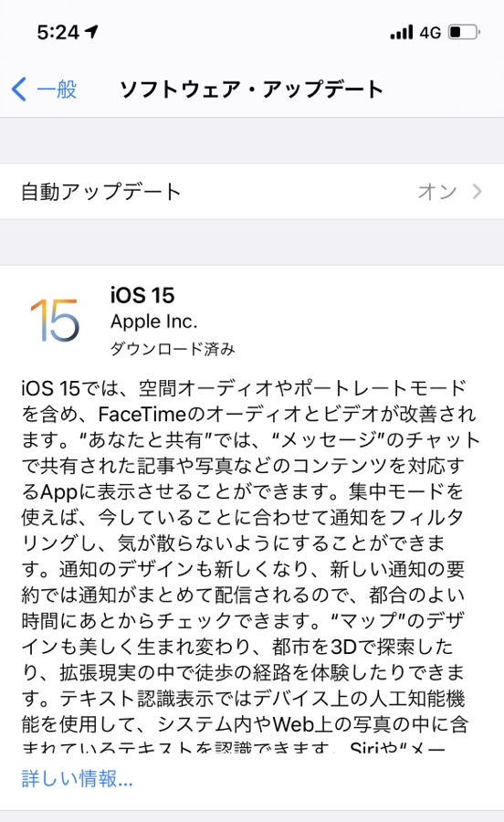Tap the ソフトウェア・アップデート page title
Screen dimensions: 504x822
[x=252, y=89]
